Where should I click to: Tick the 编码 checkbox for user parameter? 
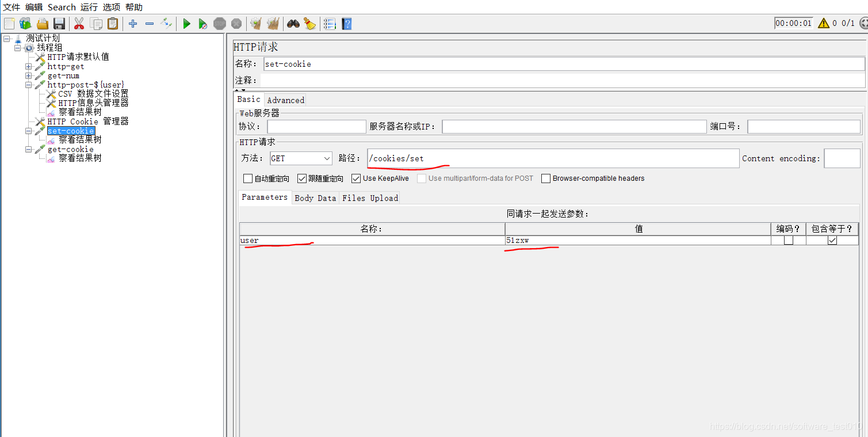[x=789, y=241]
